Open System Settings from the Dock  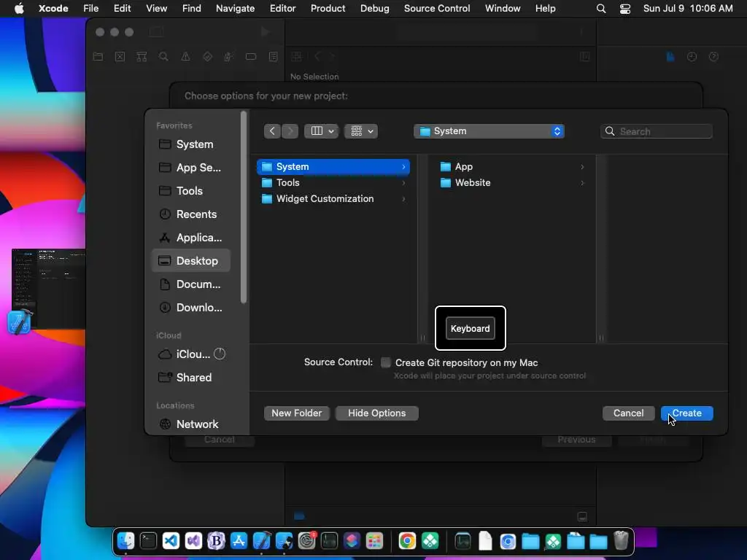click(307, 541)
